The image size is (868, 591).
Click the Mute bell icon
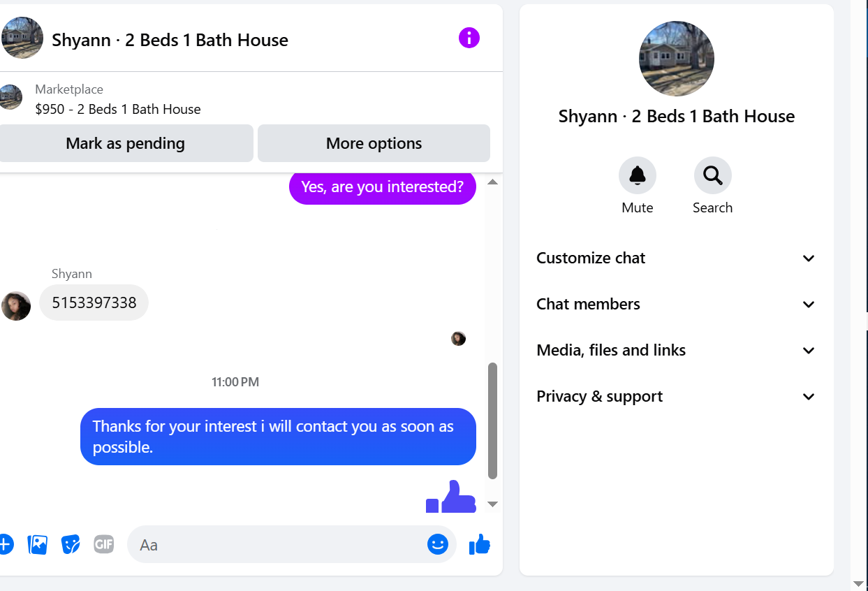click(637, 175)
